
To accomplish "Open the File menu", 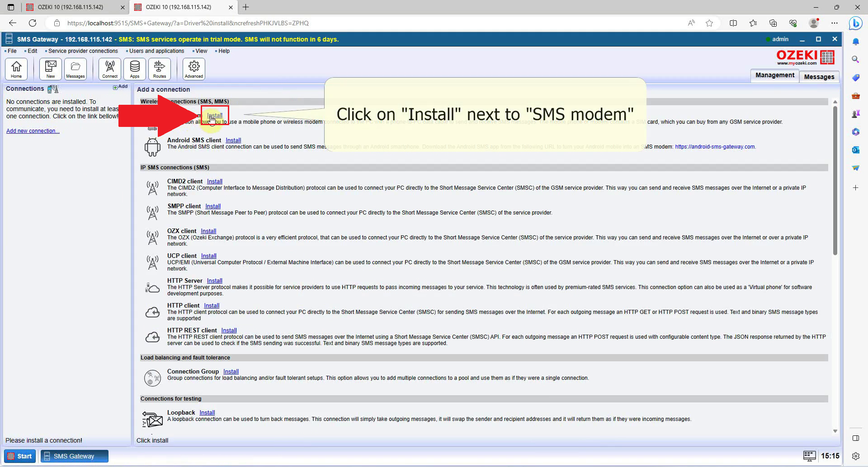I will 12,51.
